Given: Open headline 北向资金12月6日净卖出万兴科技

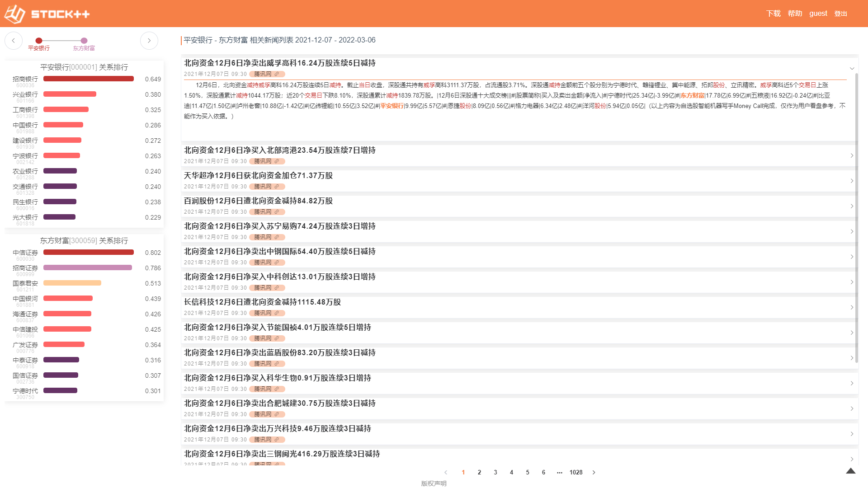Looking at the screenshot, I should pyautogui.click(x=277, y=428).
